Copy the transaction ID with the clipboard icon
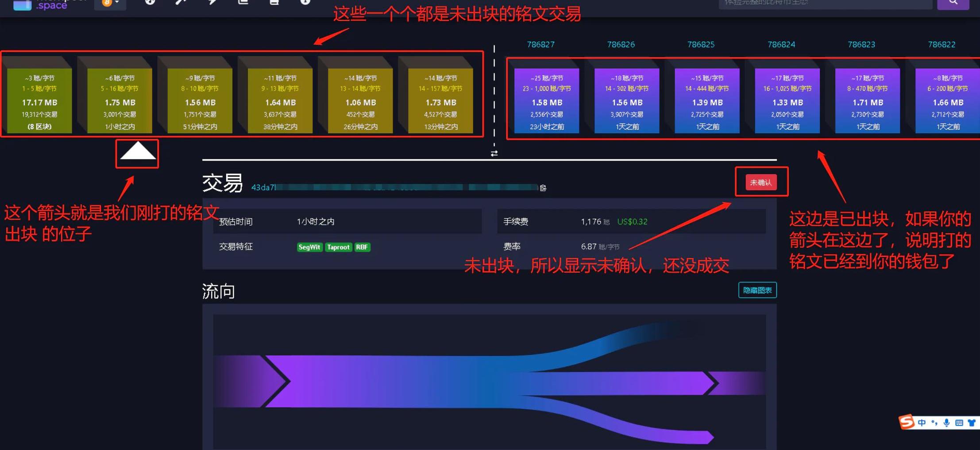The image size is (980, 450). 543,188
